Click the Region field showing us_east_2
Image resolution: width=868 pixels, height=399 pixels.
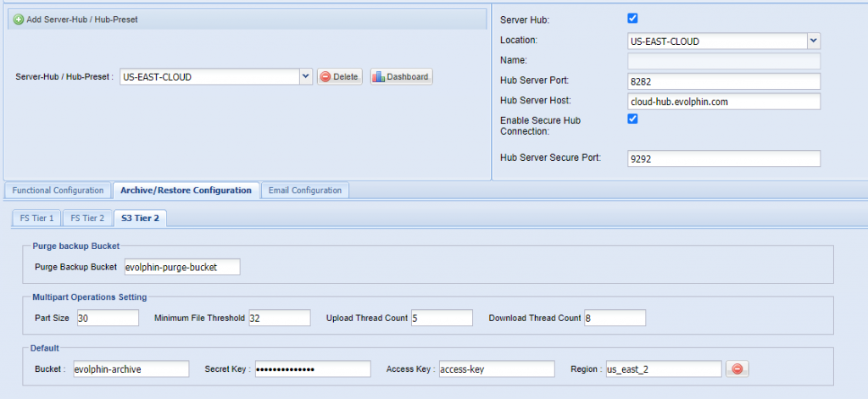664,369
